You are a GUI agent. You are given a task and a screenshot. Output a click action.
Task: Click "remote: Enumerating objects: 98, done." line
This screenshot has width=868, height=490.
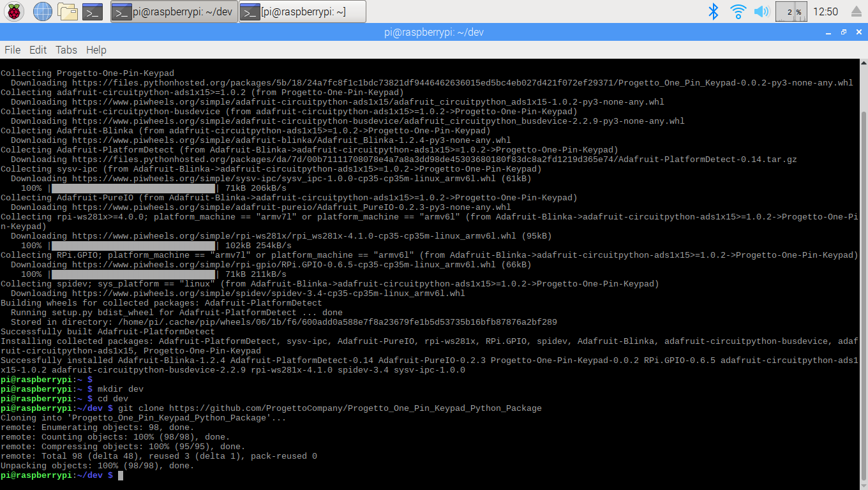coord(98,427)
